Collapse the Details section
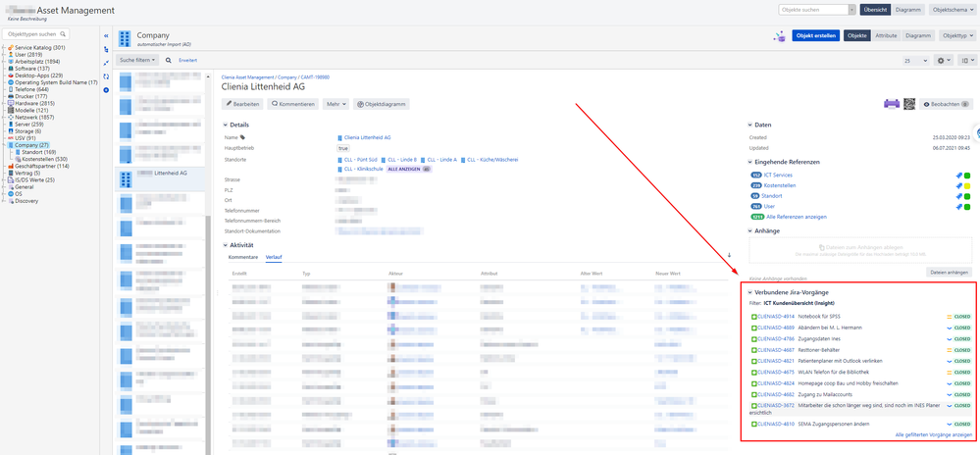 tap(226, 125)
